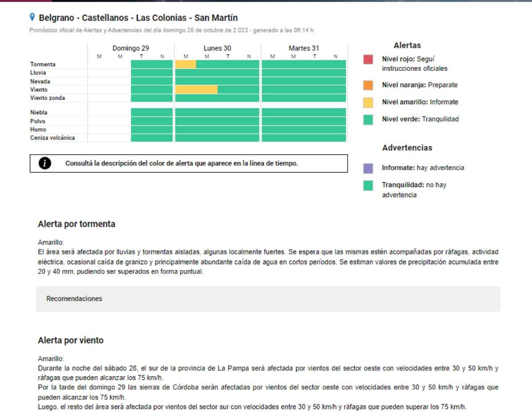Click the Alerta por tormenta heading
This screenshot has width=532, height=418.
pyautogui.click(x=77, y=224)
